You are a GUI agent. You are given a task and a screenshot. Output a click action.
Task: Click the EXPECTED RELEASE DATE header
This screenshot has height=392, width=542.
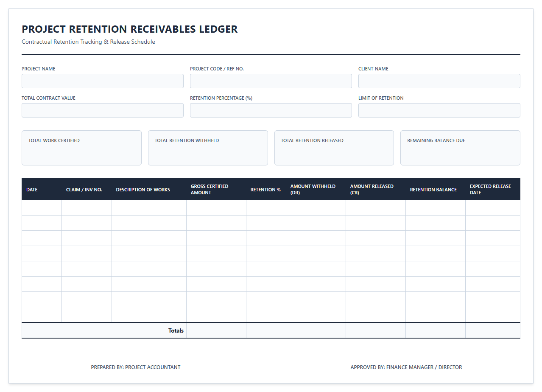(493, 189)
